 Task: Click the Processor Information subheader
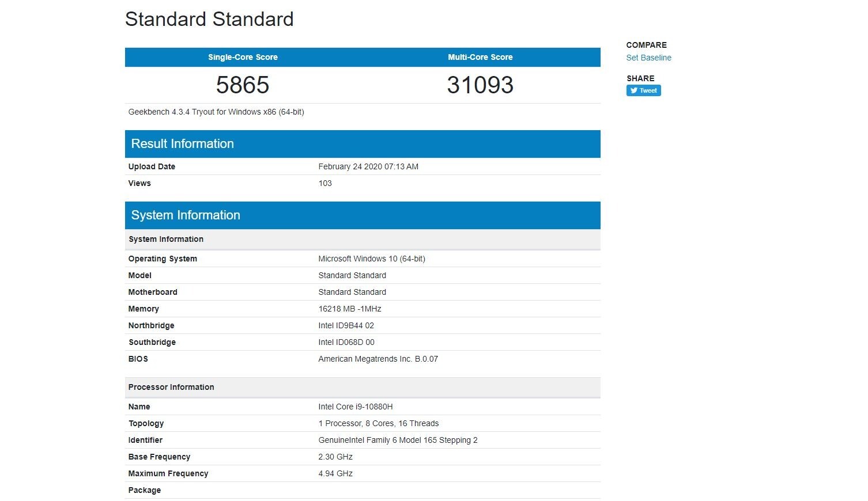171,387
